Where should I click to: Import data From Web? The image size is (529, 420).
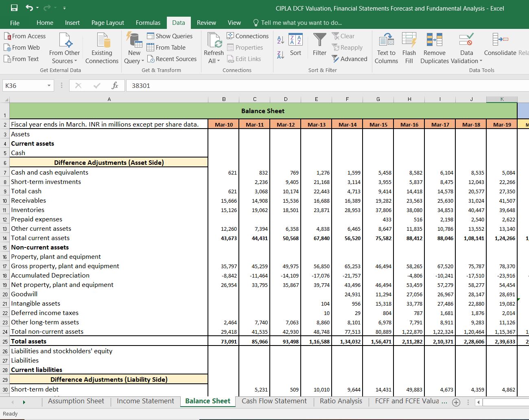point(22,48)
